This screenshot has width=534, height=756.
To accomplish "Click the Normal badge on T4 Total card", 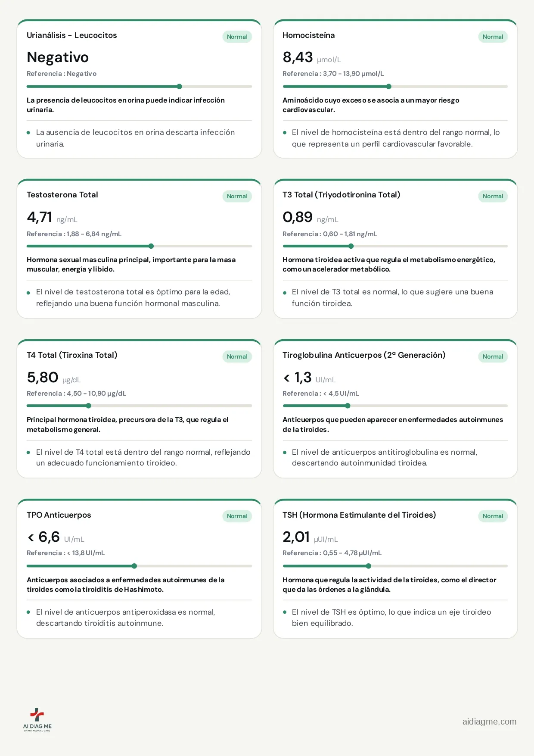I will coord(237,356).
